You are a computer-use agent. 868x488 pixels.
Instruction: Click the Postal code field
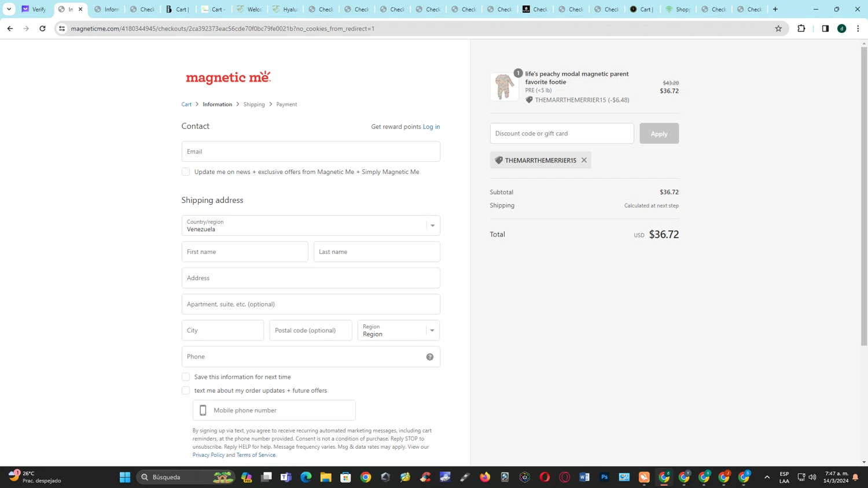coord(311,330)
